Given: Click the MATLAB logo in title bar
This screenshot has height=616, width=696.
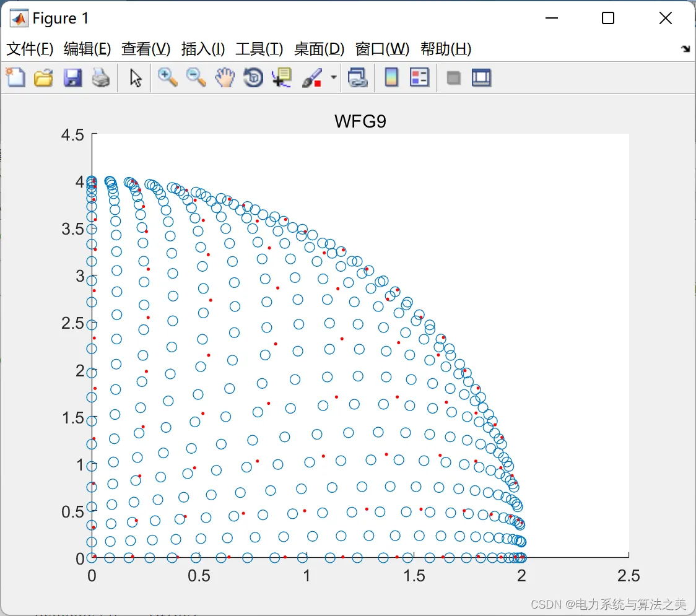Looking at the screenshot, I should pos(19,18).
